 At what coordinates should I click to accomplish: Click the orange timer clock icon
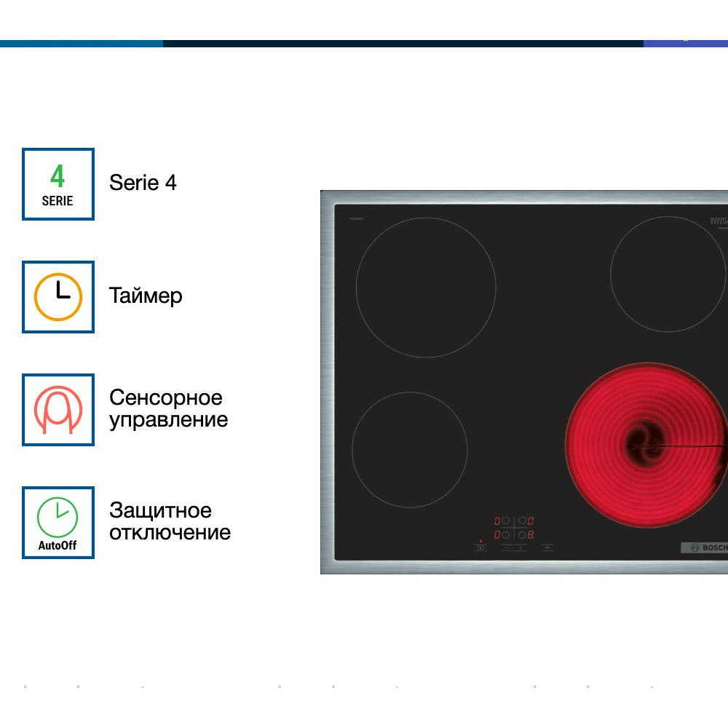58,297
